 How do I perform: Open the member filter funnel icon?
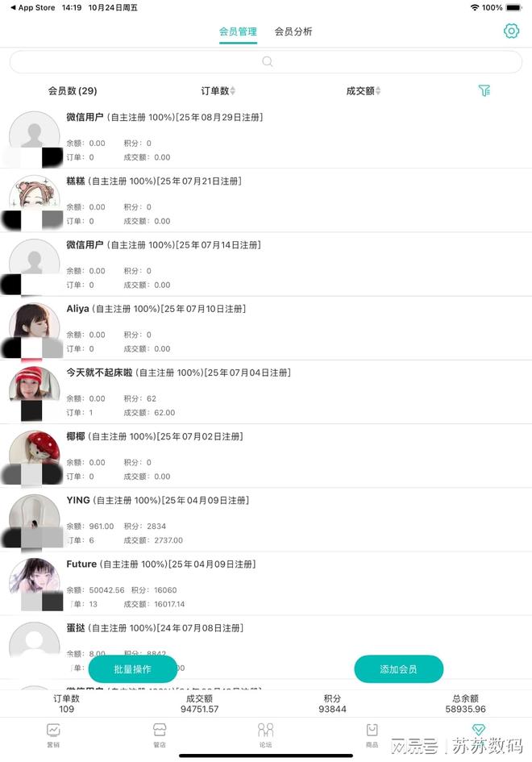tap(484, 90)
